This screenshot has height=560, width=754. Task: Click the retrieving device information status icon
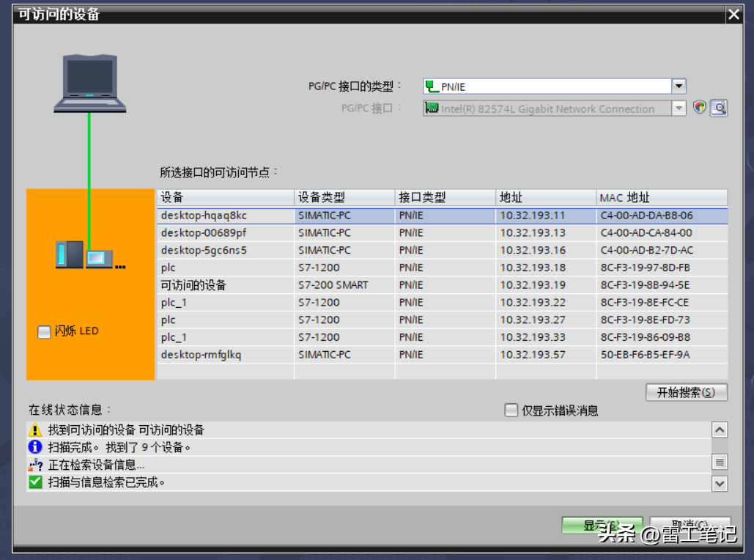35,465
